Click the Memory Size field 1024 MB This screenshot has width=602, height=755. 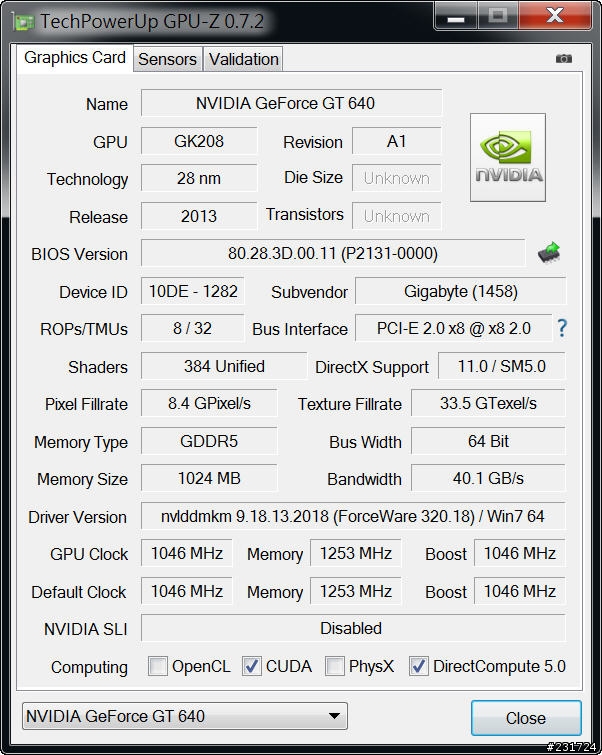(209, 478)
